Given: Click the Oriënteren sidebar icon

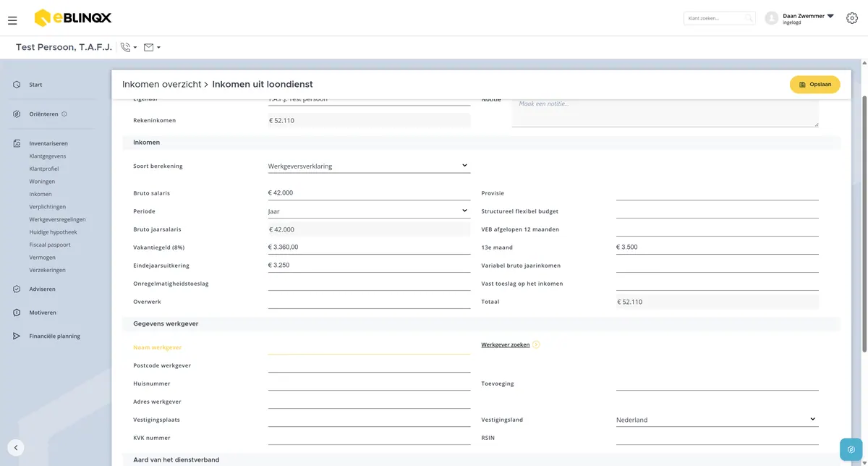Looking at the screenshot, I should click(17, 114).
